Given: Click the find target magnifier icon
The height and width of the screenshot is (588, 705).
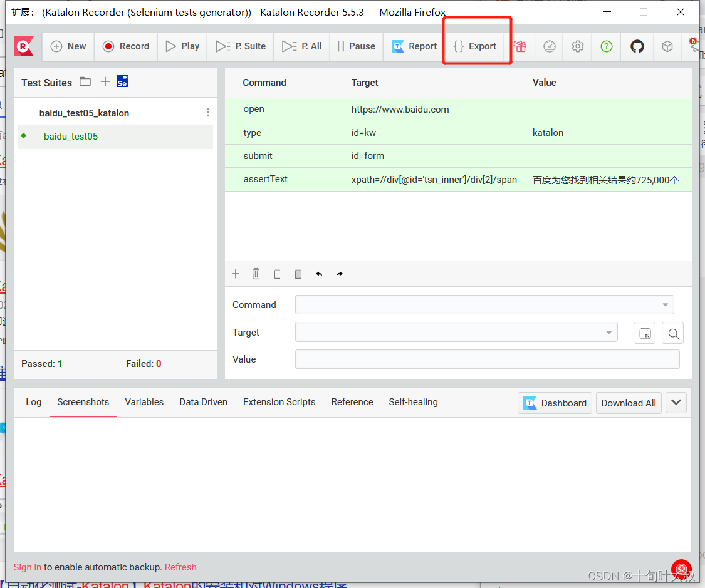Looking at the screenshot, I should [x=673, y=333].
